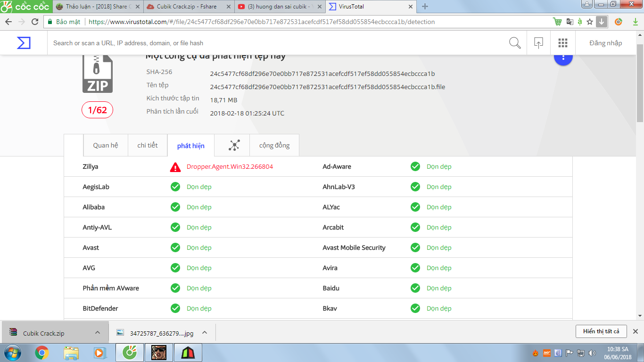Click the green checkmark for Bkav
Image resolution: width=644 pixels, height=362 pixels.
point(415,308)
